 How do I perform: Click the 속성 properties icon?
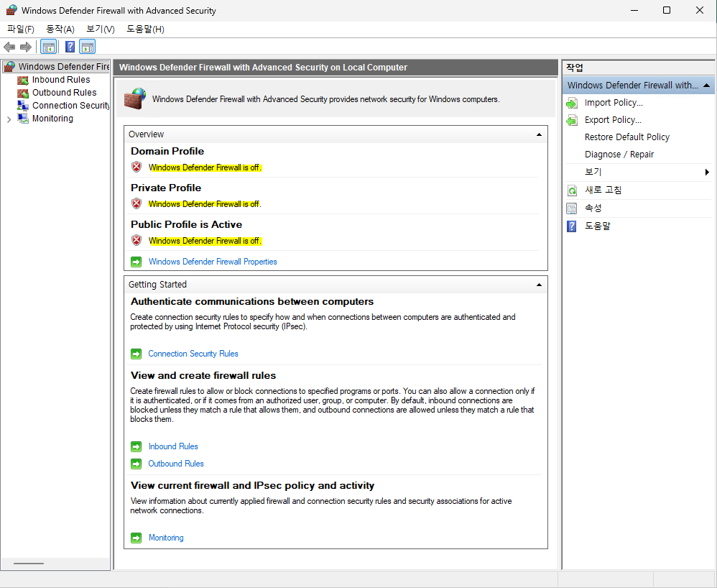pos(572,208)
